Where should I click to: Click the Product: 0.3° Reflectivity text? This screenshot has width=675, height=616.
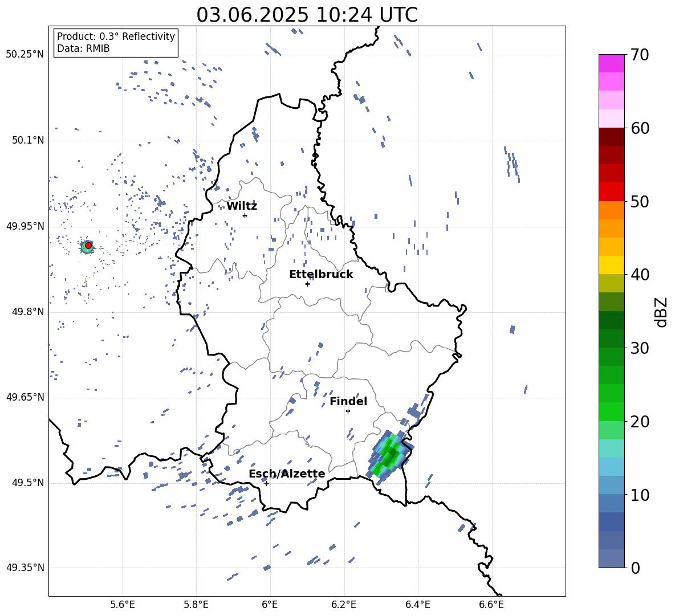point(116,36)
